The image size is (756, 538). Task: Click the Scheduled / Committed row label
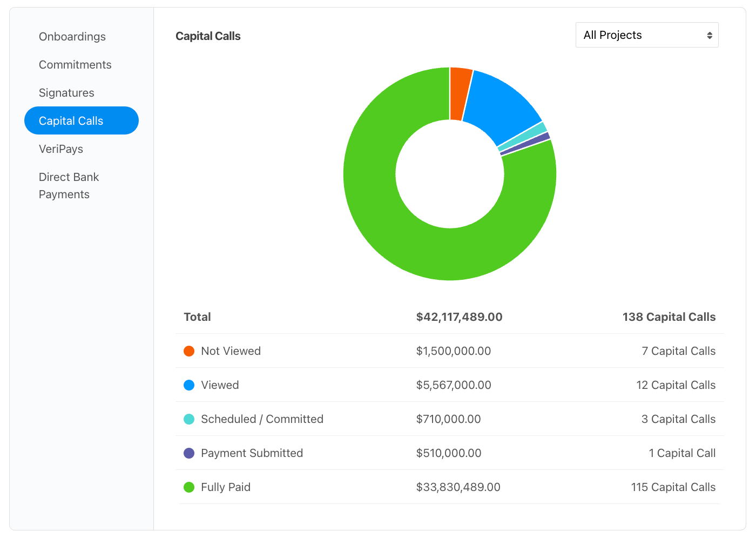coord(262,419)
